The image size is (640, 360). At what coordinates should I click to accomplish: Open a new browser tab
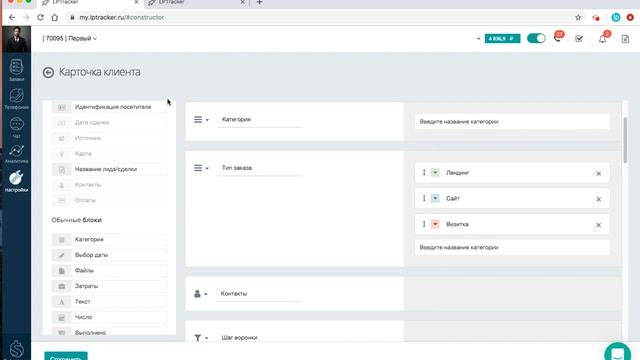pos(259,3)
